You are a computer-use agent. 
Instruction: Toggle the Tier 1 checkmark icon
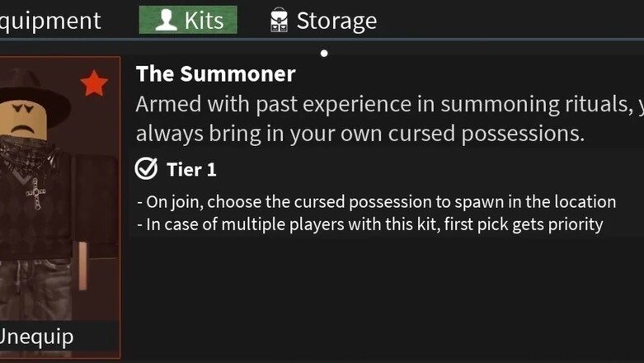146,169
